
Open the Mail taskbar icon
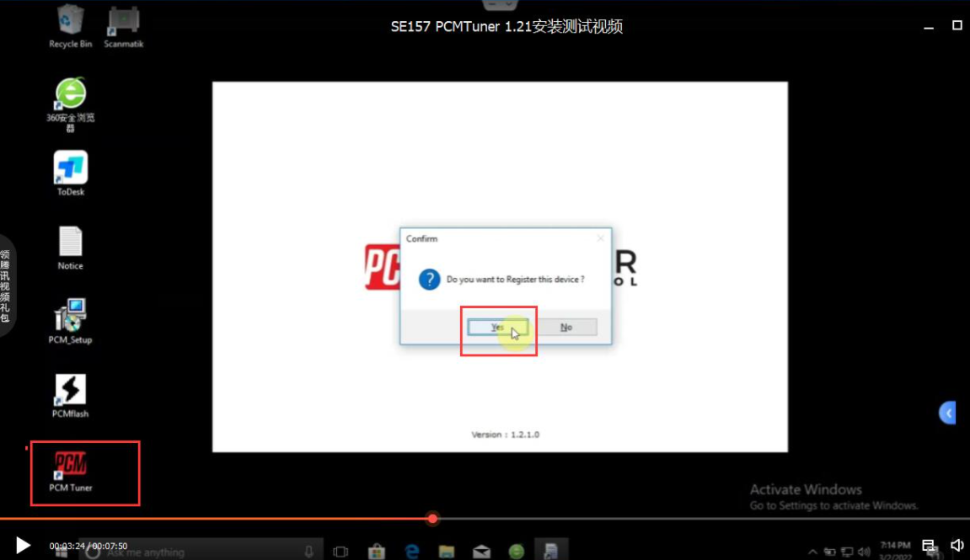point(481,552)
